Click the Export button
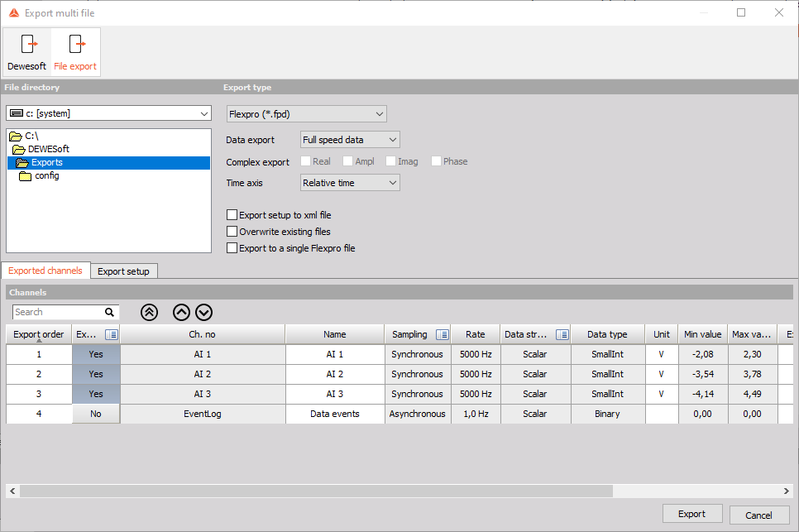 [x=692, y=514]
